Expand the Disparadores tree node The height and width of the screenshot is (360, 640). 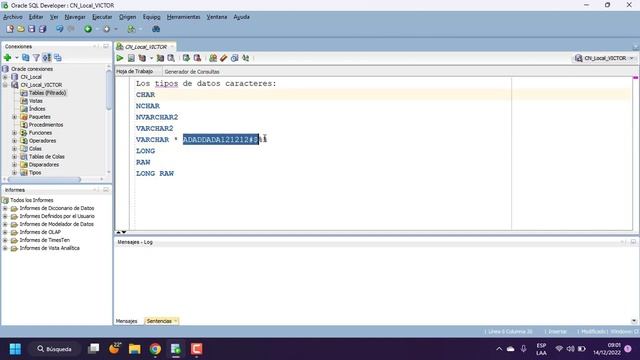(15, 164)
